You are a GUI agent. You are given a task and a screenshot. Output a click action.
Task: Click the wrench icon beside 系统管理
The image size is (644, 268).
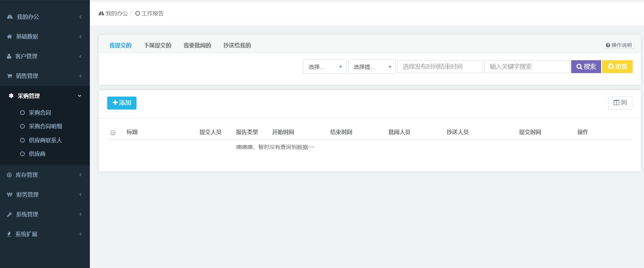10,214
